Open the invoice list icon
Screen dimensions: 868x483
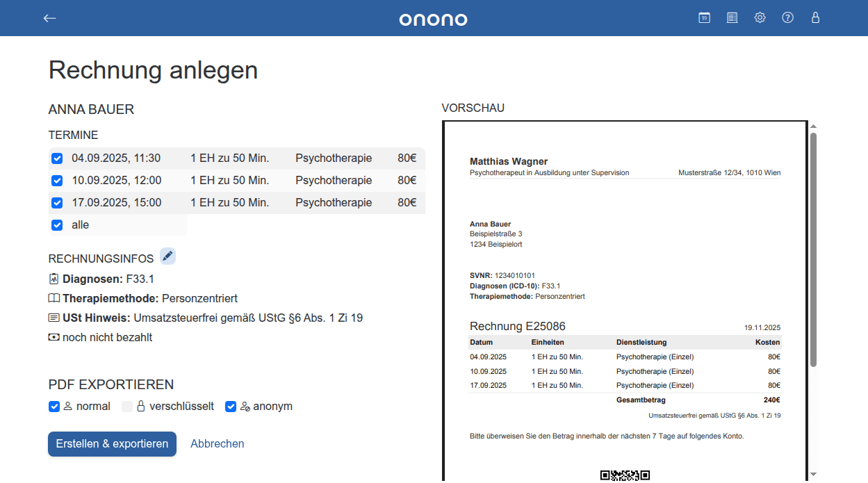pyautogui.click(x=732, y=17)
